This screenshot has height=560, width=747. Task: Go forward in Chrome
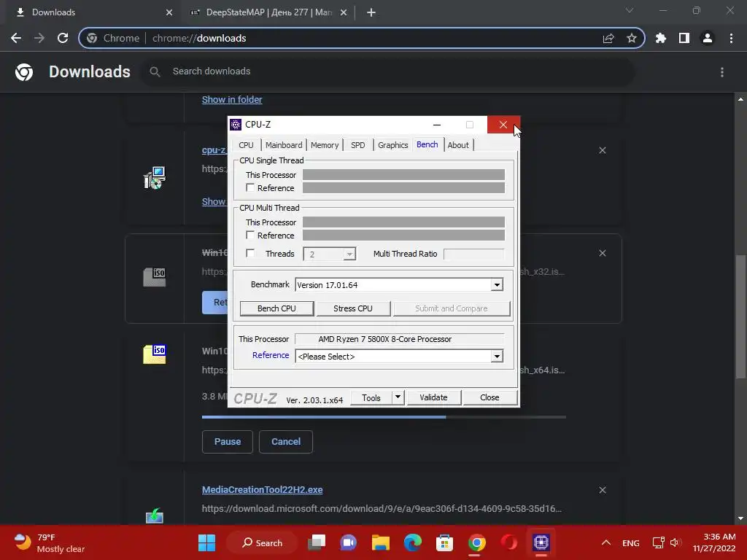click(x=39, y=38)
